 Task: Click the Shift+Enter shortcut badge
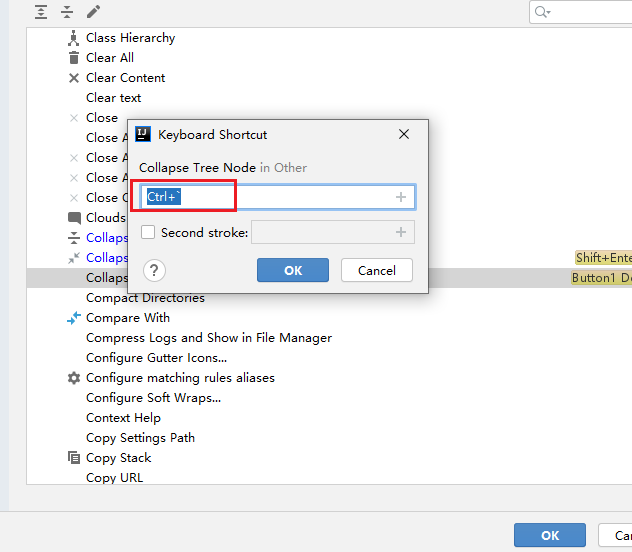tap(603, 258)
